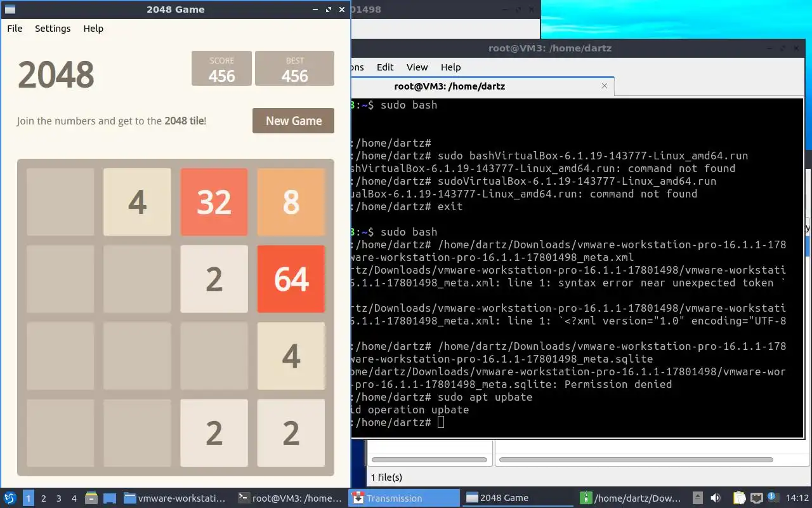
Task: Open the network connection tray icon
Action: (x=757, y=498)
